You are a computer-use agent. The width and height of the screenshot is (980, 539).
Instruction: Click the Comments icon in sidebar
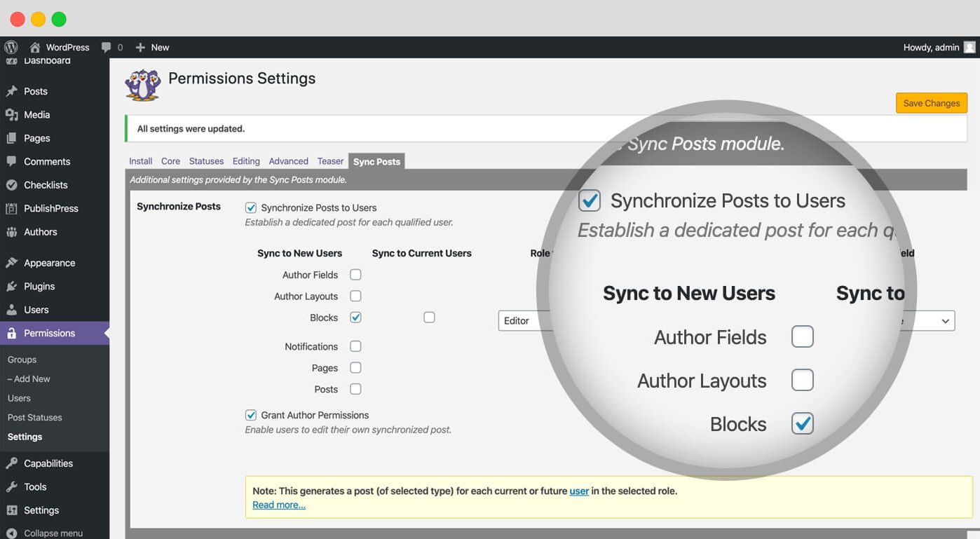(x=11, y=161)
